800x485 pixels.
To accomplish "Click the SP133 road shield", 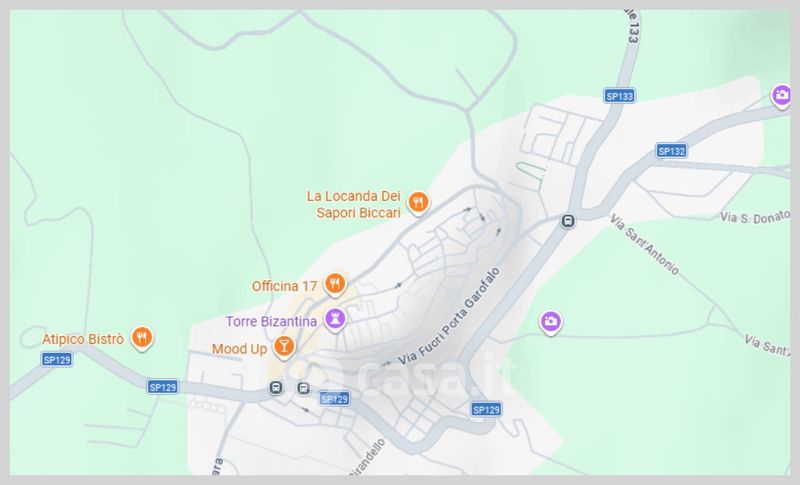I will click(x=619, y=96).
